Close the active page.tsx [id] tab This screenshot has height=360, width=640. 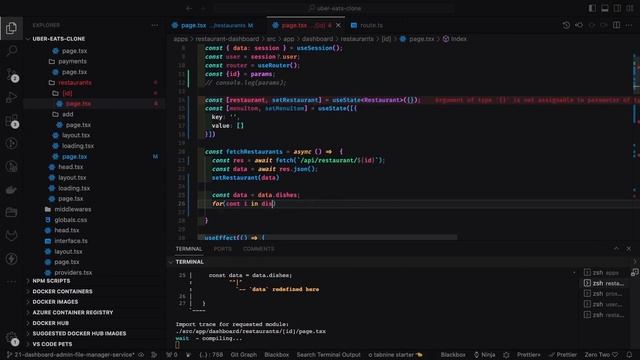[x=338, y=25]
